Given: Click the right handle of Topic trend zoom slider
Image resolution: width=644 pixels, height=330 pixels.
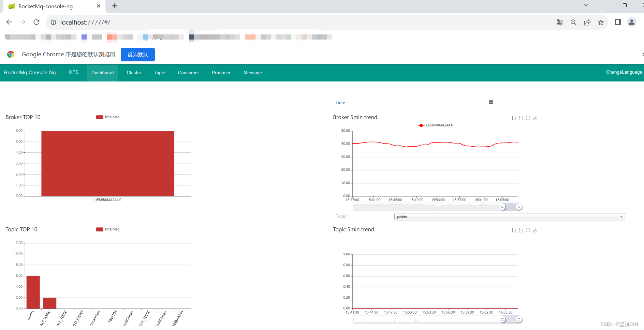Looking at the screenshot, I should (x=519, y=319).
